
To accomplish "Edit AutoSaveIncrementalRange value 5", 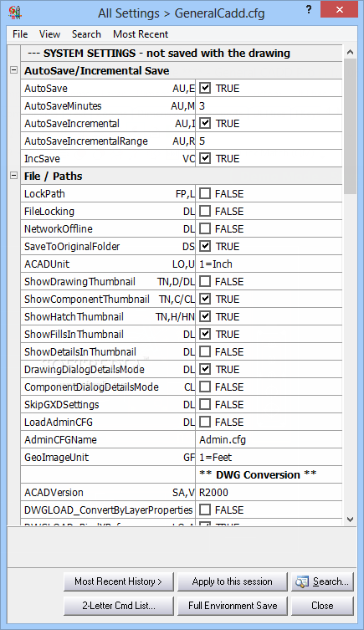I will point(269,141).
